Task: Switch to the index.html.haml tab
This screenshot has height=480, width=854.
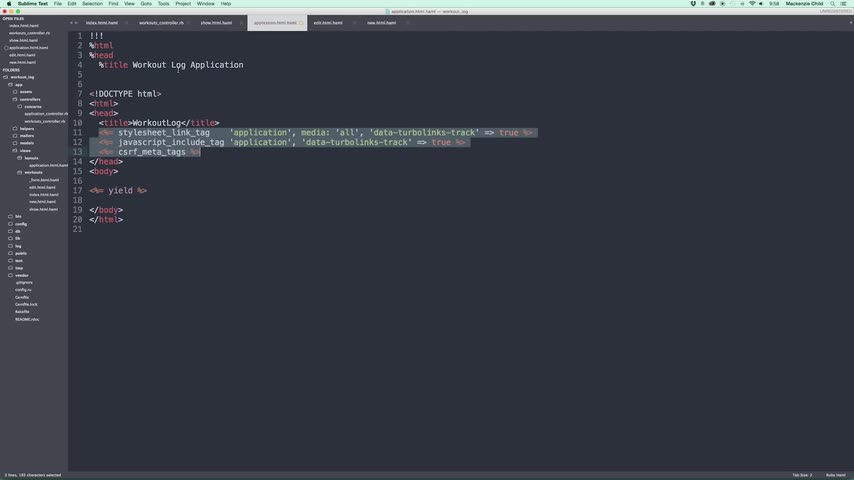Action: [102, 23]
